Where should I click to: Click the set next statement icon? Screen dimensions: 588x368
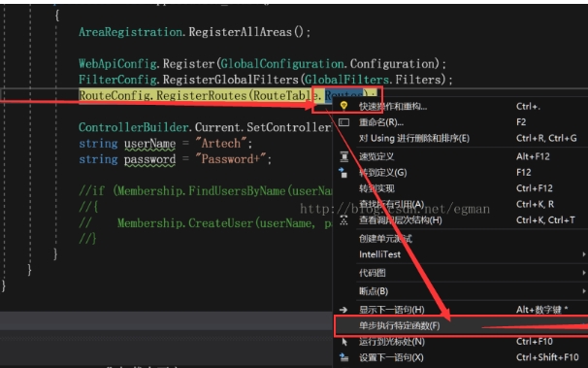point(343,357)
